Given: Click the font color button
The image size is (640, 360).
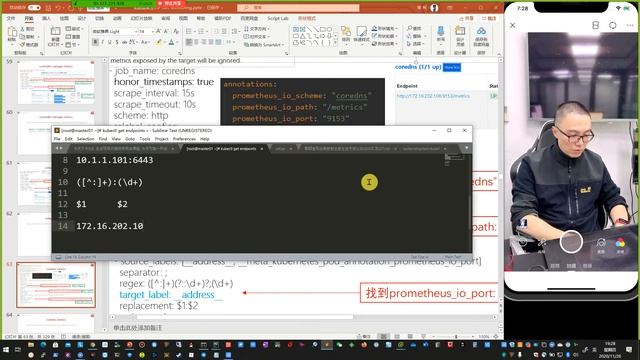Looking at the screenshot, I should (172, 42).
